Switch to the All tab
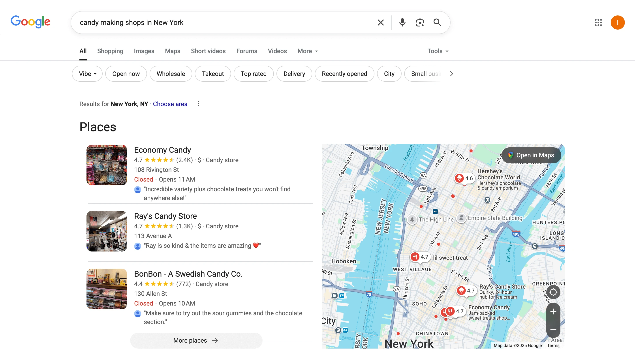Image resolution: width=635 pixels, height=364 pixels. [83, 51]
